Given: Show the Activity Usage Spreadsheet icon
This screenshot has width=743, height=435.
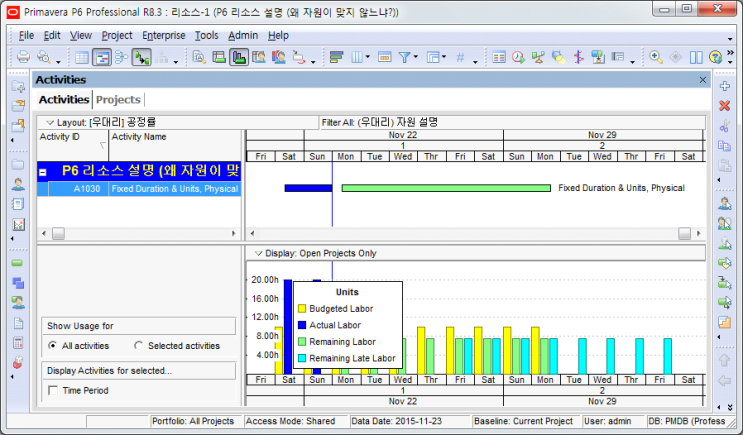Looking at the screenshot, I should (219, 58).
